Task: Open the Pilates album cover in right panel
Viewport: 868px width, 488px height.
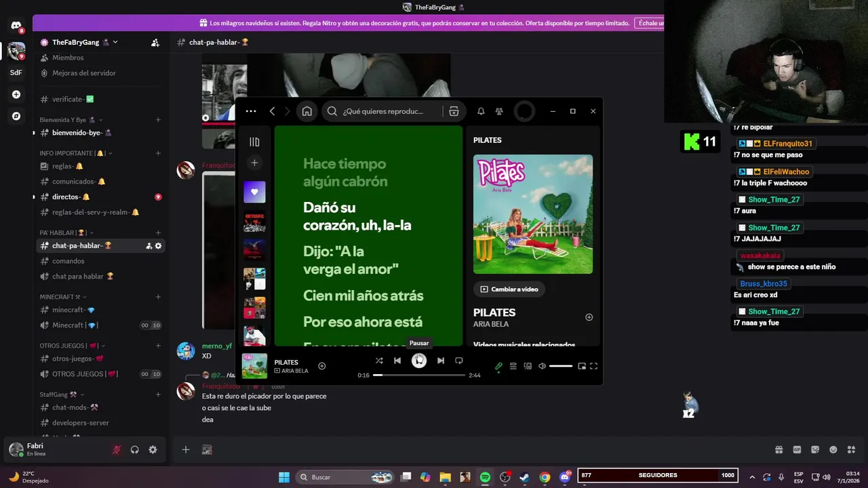Action: point(533,214)
